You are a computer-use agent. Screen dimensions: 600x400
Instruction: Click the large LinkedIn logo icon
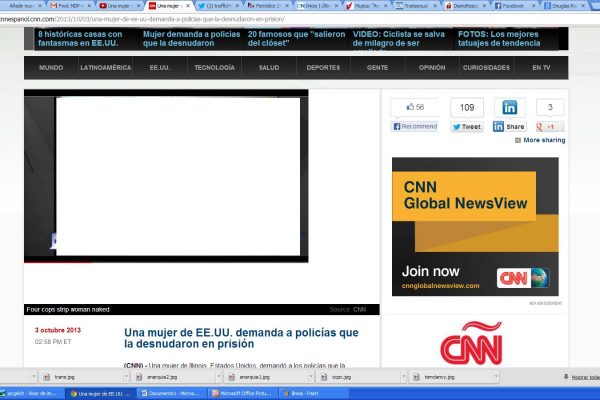[510, 107]
